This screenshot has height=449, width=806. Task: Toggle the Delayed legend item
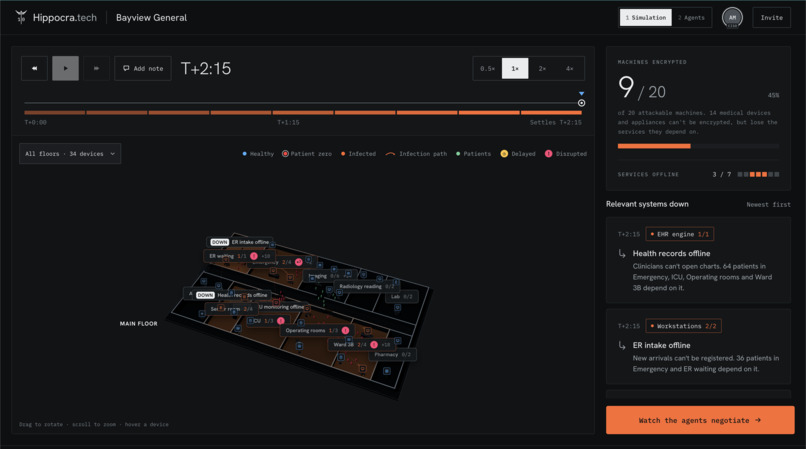pos(518,154)
